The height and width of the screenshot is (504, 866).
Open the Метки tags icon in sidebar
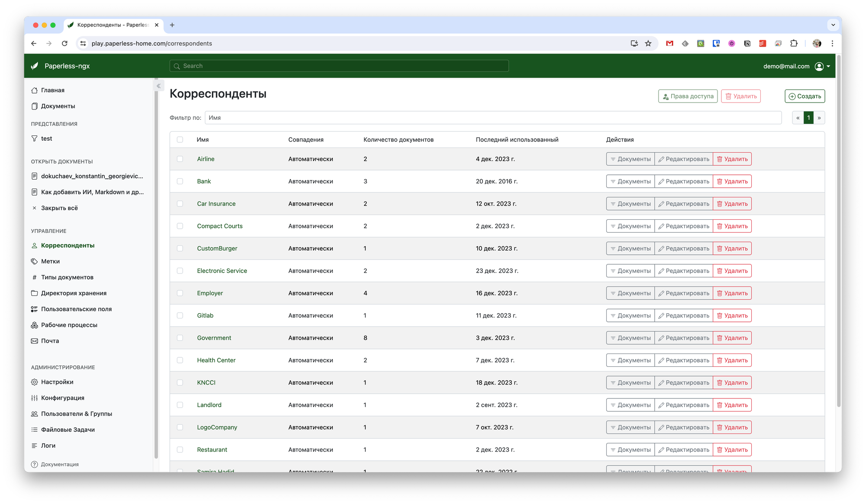tap(35, 261)
